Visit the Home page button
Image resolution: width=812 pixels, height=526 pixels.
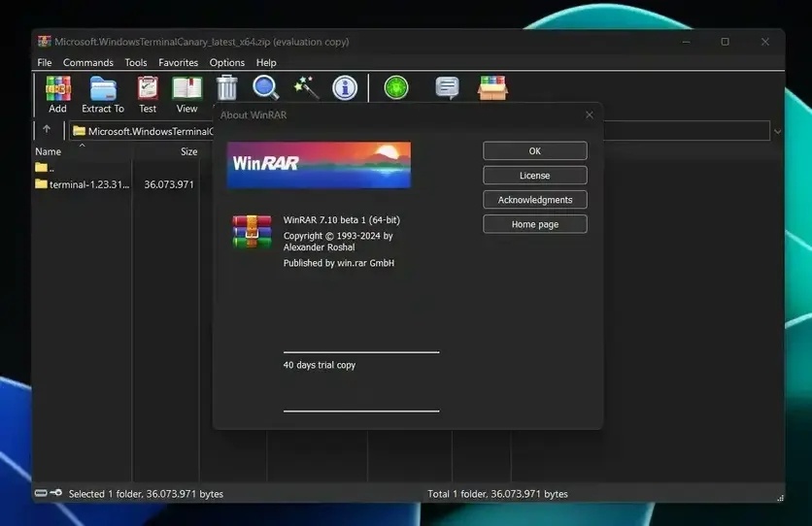pos(535,224)
